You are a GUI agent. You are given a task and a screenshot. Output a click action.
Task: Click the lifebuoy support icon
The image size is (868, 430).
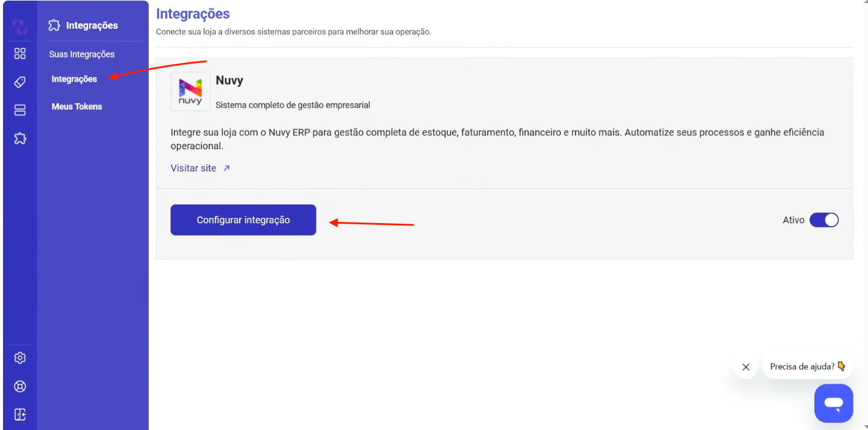[20, 386]
